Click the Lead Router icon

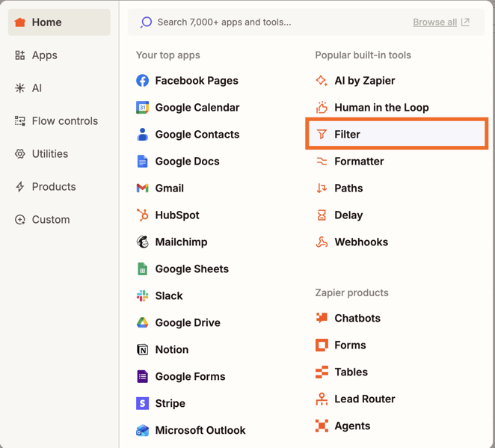point(322,399)
